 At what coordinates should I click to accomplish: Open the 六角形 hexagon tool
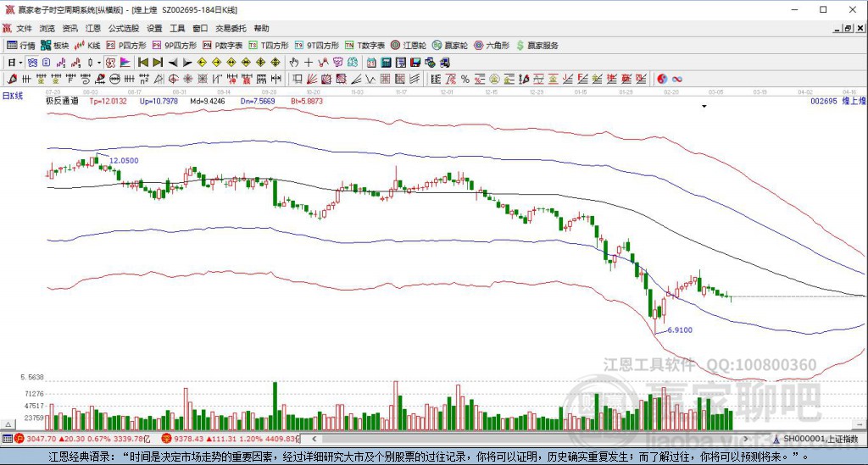pyautogui.click(x=492, y=46)
